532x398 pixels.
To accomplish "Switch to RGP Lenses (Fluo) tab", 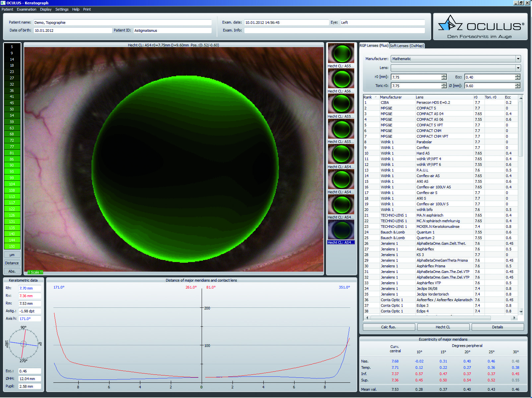I will [x=374, y=45].
